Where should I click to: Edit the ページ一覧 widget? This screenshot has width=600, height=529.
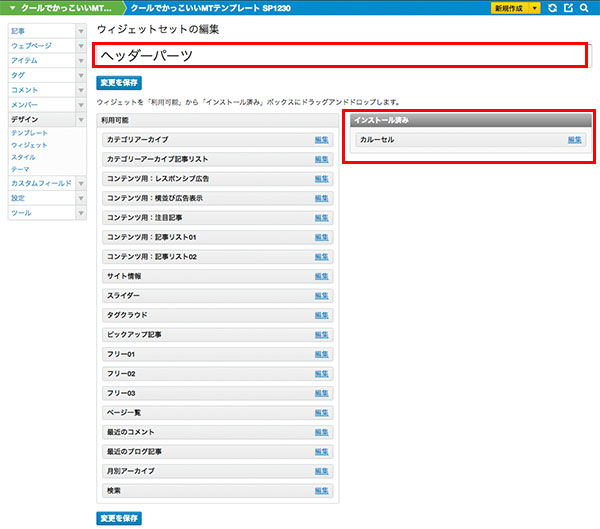click(321, 413)
